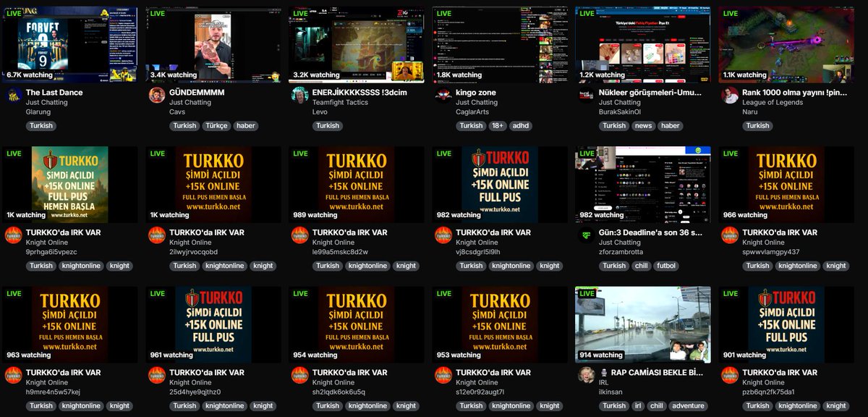This screenshot has width=868, height=417.
Task: Open the IRL category under ilkinsan stream
Action: [x=605, y=382]
